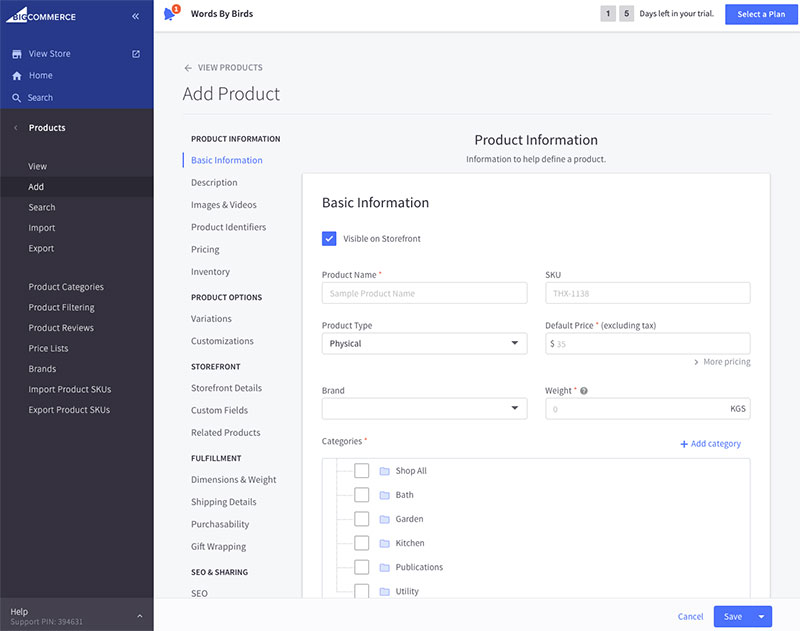Open the Save button dropdown arrow
The height and width of the screenshot is (631, 800).
point(761,617)
